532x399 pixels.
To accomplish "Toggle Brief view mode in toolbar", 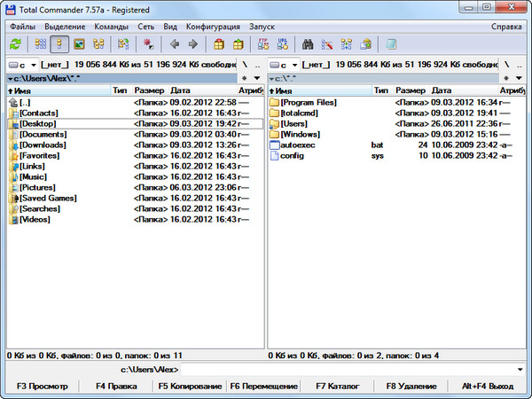I will [41, 43].
